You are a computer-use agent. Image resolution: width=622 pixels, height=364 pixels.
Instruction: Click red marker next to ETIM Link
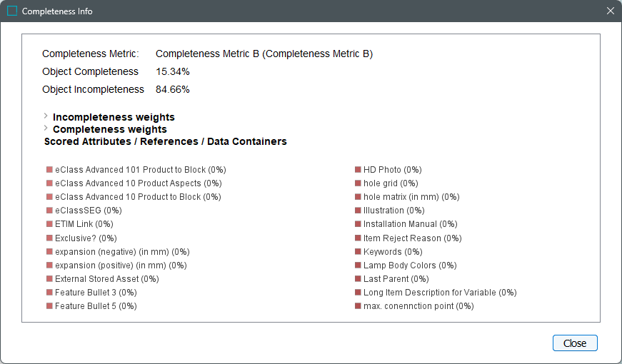(50, 224)
